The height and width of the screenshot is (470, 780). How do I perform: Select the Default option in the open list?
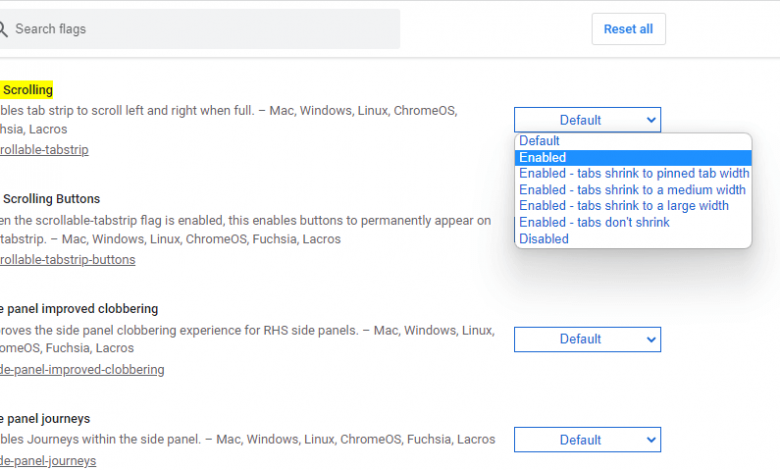point(540,141)
